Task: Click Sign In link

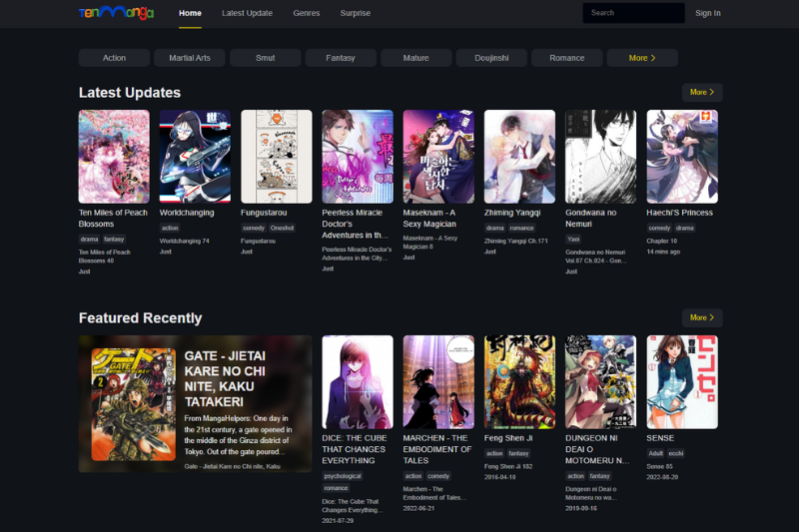Action: pyautogui.click(x=708, y=13)
